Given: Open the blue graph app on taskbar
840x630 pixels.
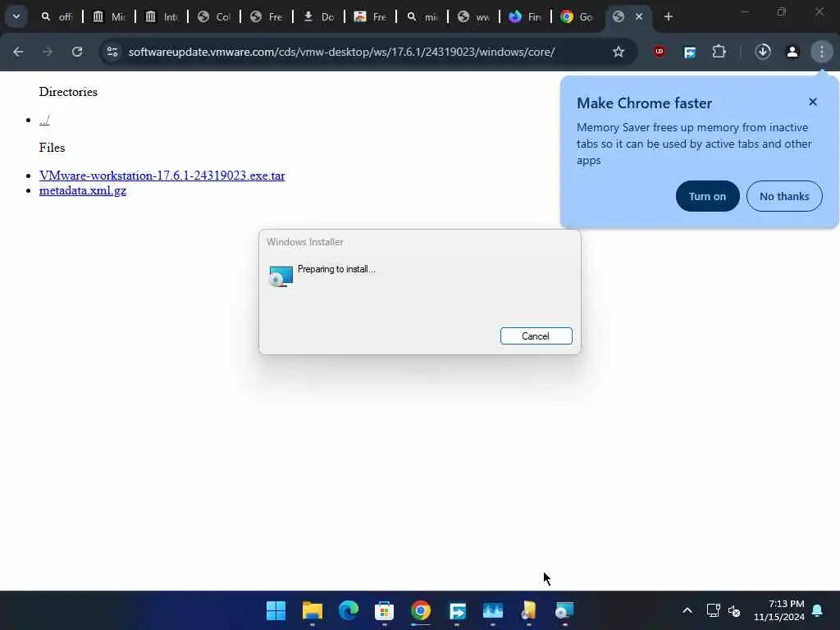Looking at the screenshot, I should tap(493, 610).
